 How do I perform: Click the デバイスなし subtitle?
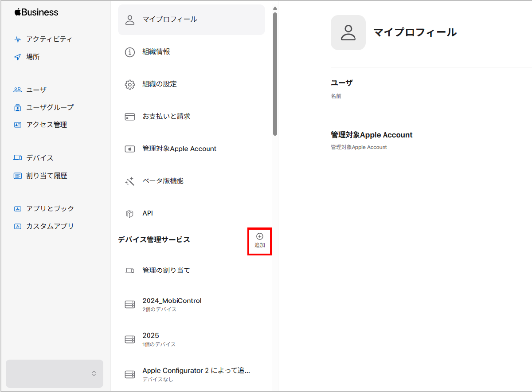tap(158, 380)
